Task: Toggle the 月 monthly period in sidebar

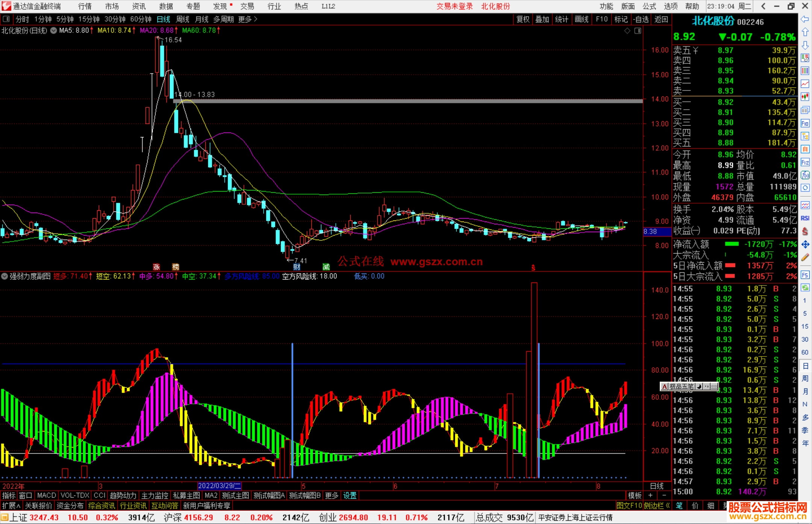Action: click(805, 391)
